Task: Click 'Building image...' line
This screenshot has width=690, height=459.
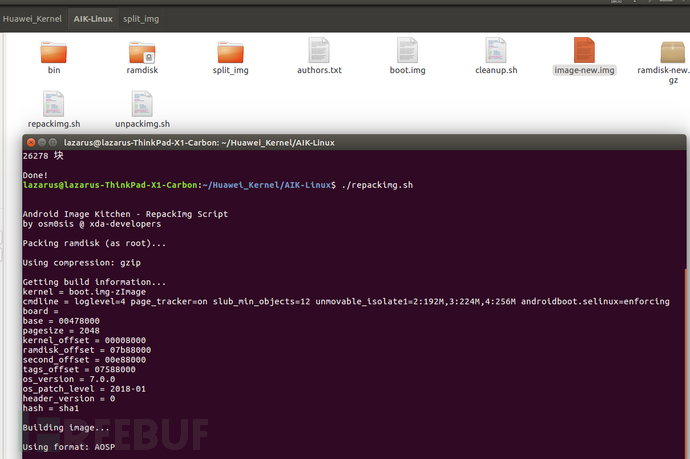Action: pyautogui.click(x=66, y=428)
